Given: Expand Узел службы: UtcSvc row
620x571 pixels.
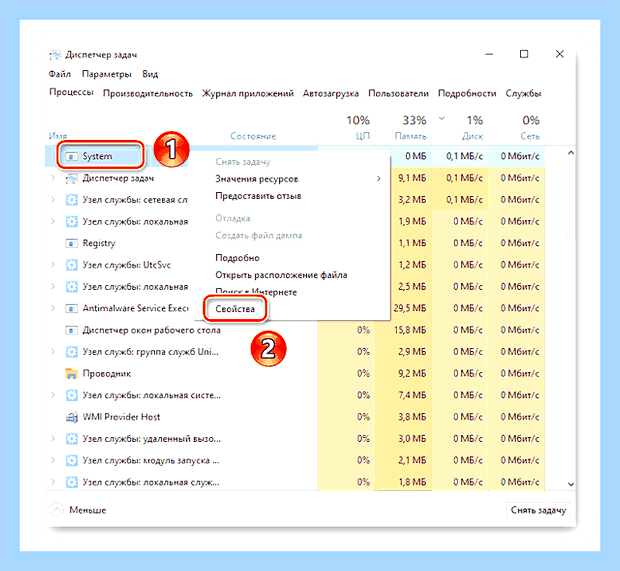Looking at the screenshot, I should [53, 265].
